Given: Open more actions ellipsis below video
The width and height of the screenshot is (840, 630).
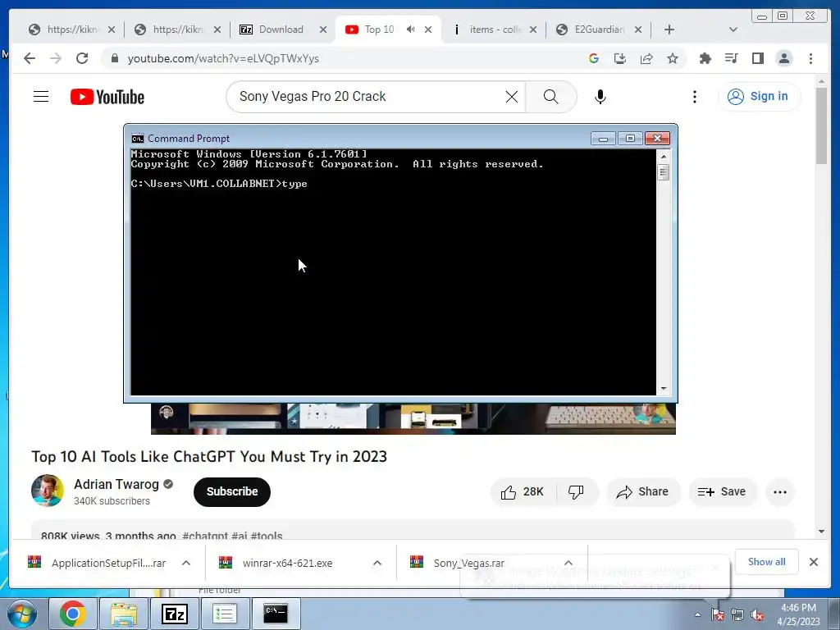Looking at the screenshot, I should pyautogui.click(x=780, y=492).
